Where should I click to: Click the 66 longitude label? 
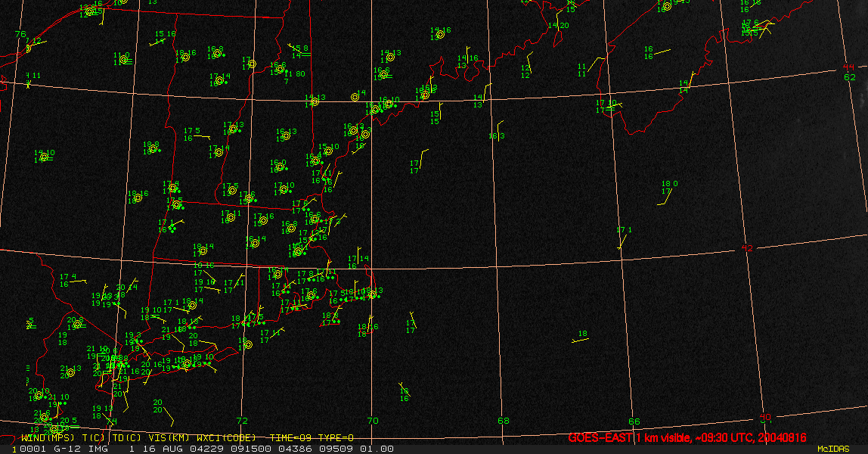tap(634, 421)
